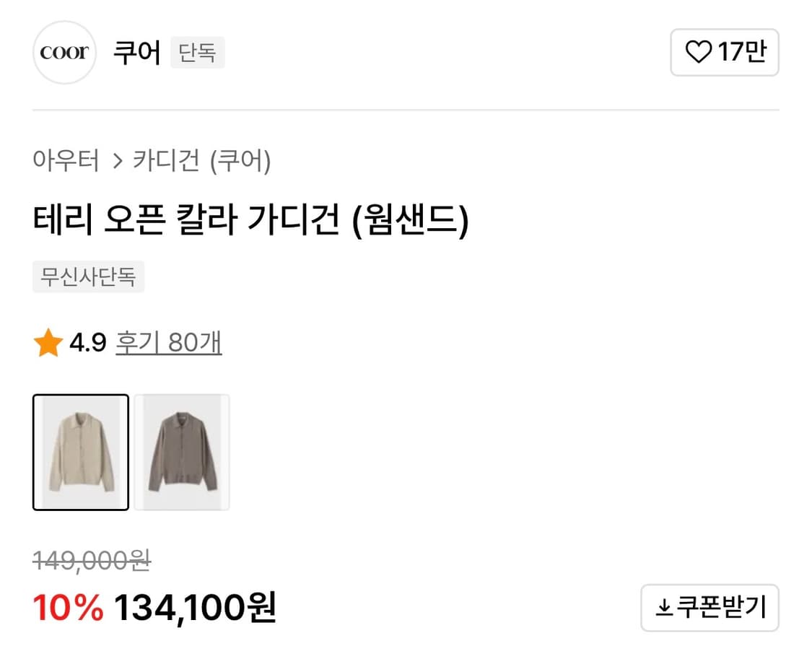812x659 pixels.
Task: Click the 4.9 rating score
Action: point(88,344)
